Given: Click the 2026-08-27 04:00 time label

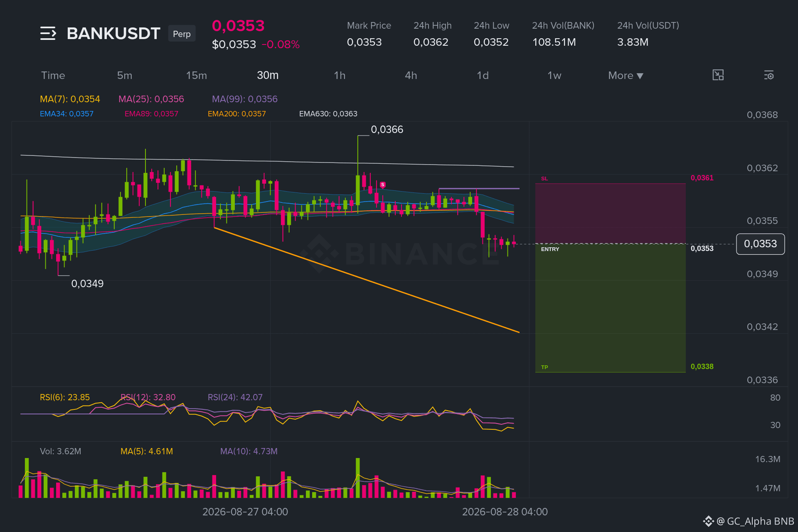Looking at the screenshot, I should click(245, 512).
